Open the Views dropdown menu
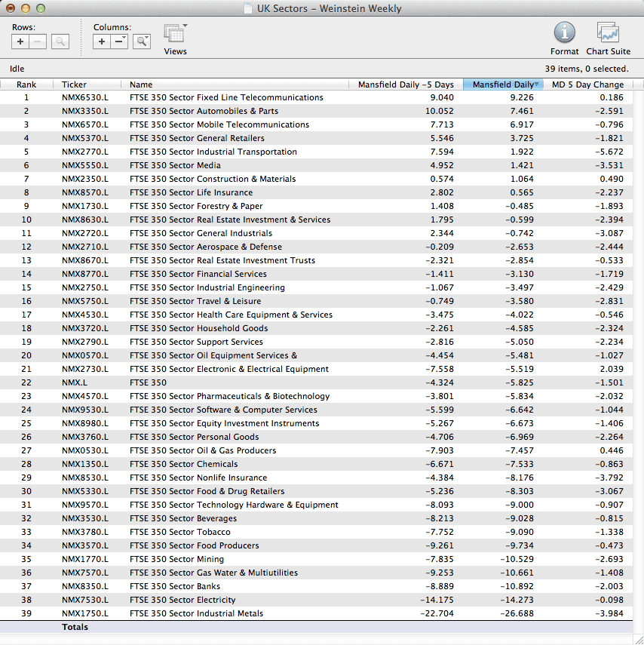 pyautogui.click(x=175, y=35)
